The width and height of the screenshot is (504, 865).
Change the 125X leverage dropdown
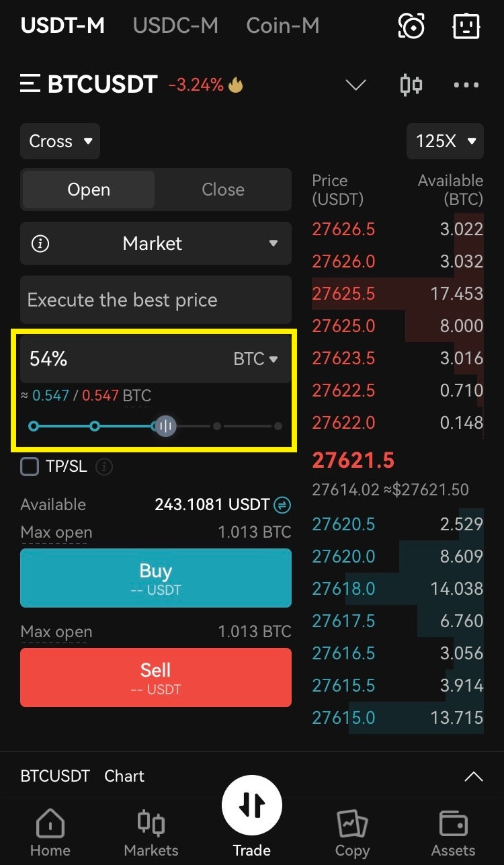coord(445,141)
